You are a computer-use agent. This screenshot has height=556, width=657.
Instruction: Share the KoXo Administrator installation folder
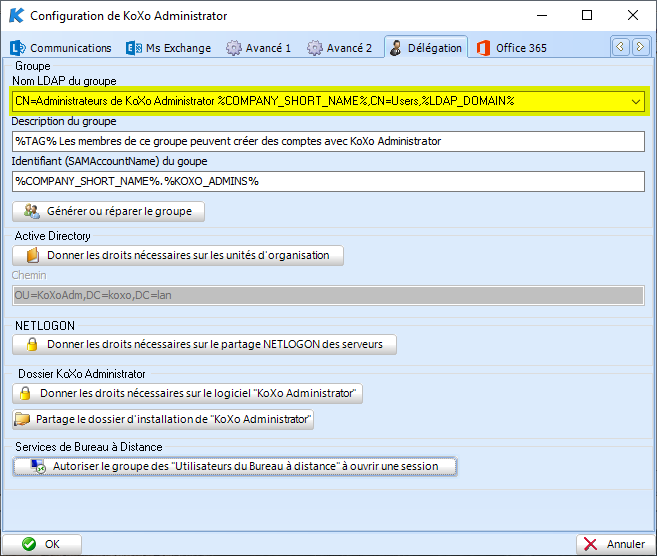[x=163, y=419]
